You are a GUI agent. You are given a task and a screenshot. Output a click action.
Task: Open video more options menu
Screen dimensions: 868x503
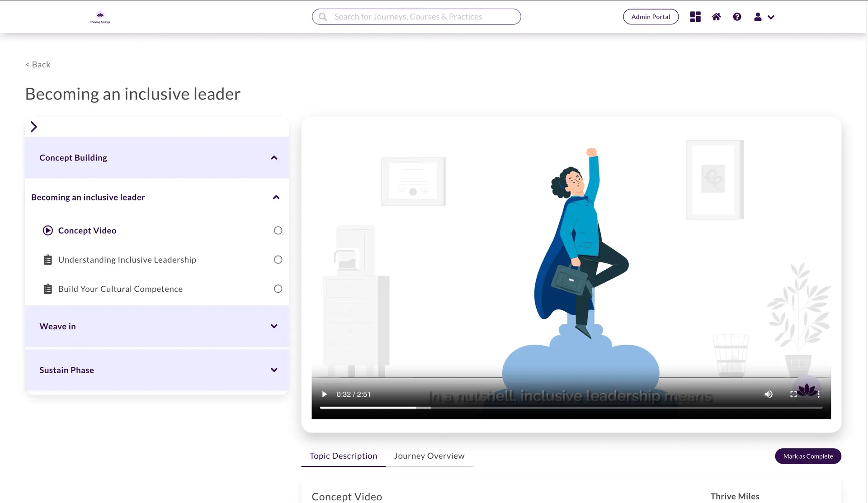(x=818, y=394)
